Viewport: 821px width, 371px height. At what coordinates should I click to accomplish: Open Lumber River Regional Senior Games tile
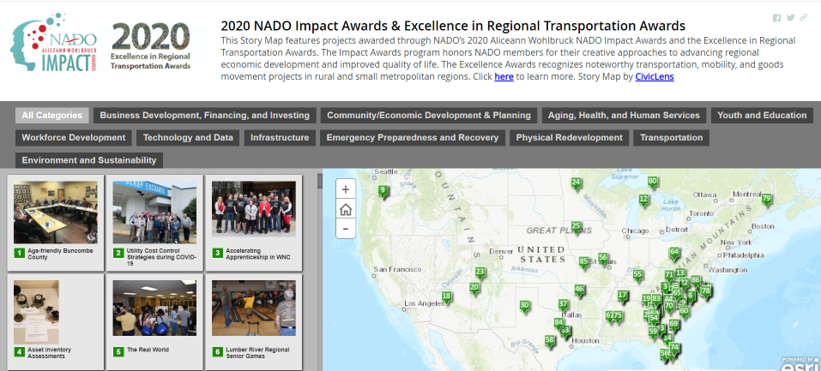point(254,322)
